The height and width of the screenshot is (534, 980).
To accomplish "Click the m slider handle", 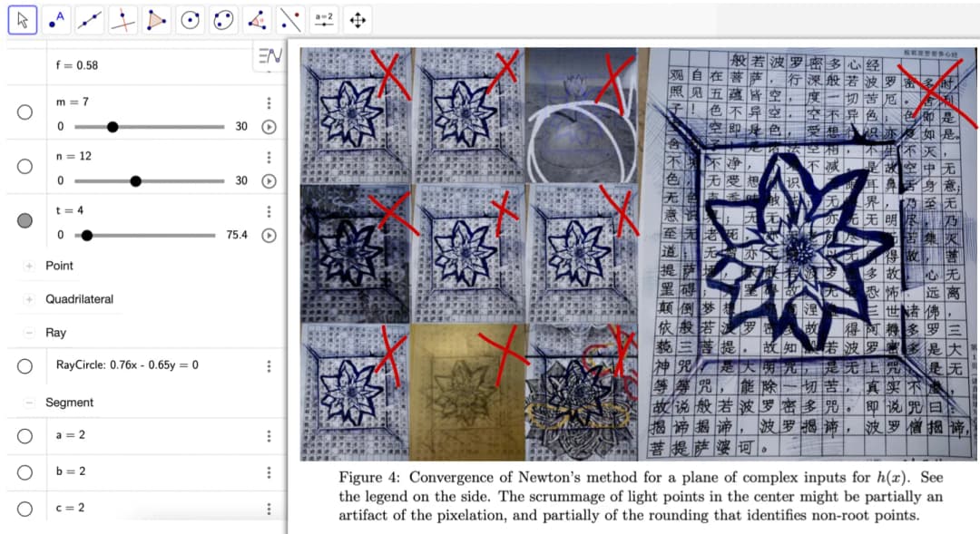I will 113,127.
